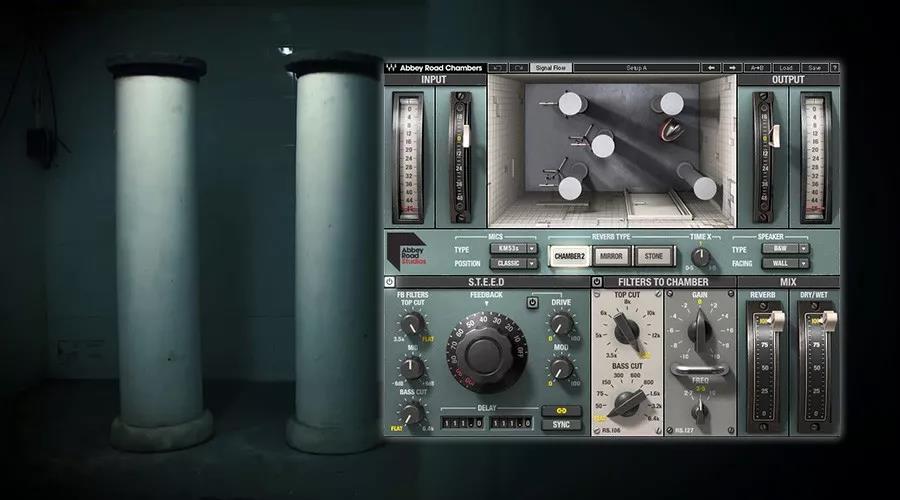Click the Redo arrow button
Viewport: 900px width, 500px height.
tap(519, 68)
